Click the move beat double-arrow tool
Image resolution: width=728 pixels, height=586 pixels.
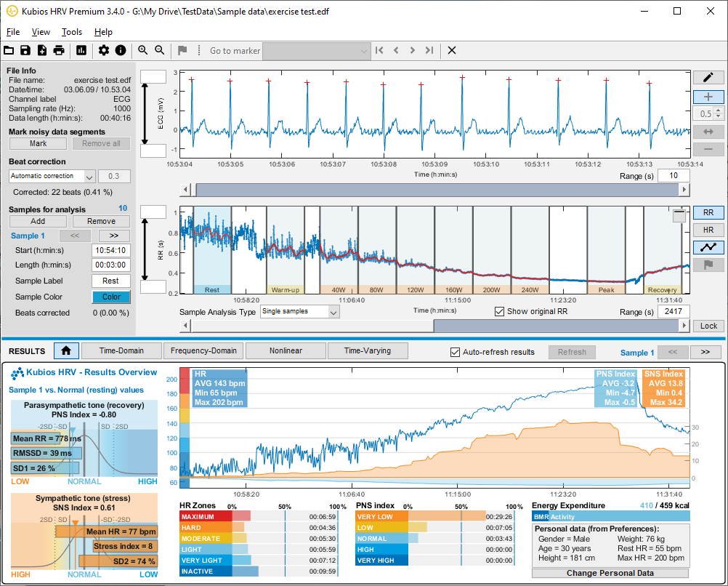(708, 132)
